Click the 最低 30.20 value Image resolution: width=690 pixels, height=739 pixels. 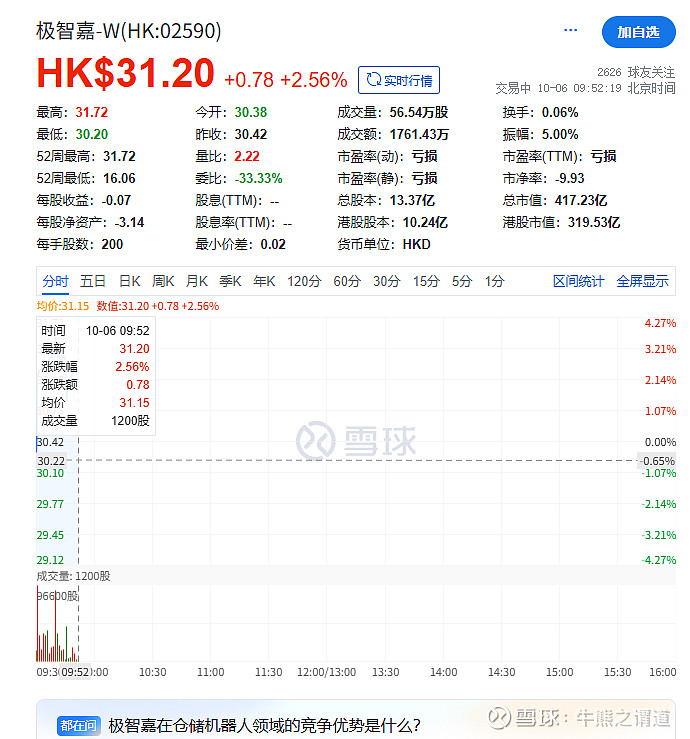click(x=91, y=134)
